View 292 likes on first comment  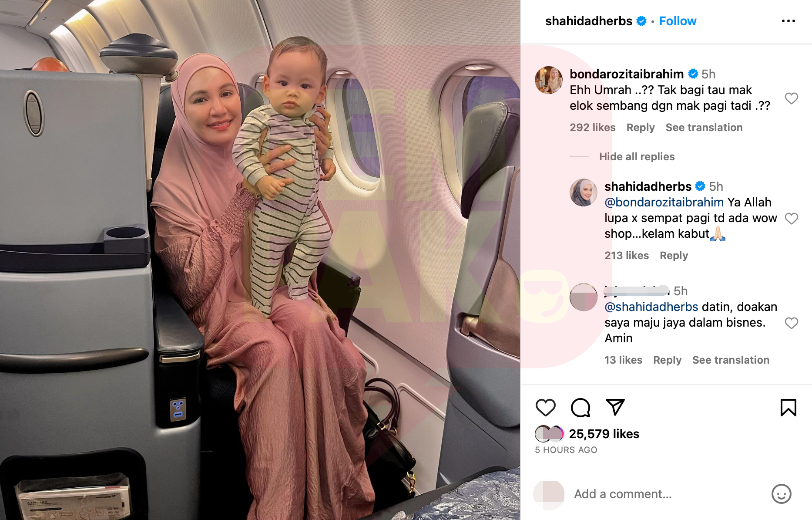pos(593,128)
